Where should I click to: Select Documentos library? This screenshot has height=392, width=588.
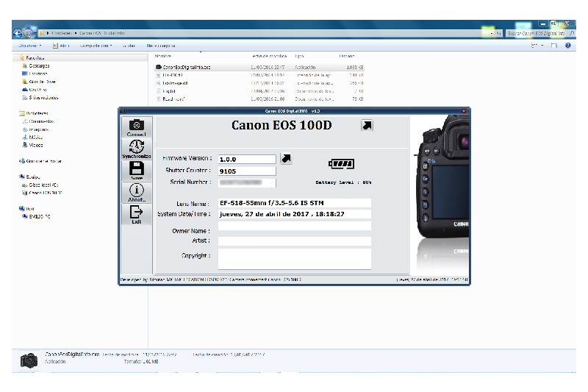coord(39,121)
